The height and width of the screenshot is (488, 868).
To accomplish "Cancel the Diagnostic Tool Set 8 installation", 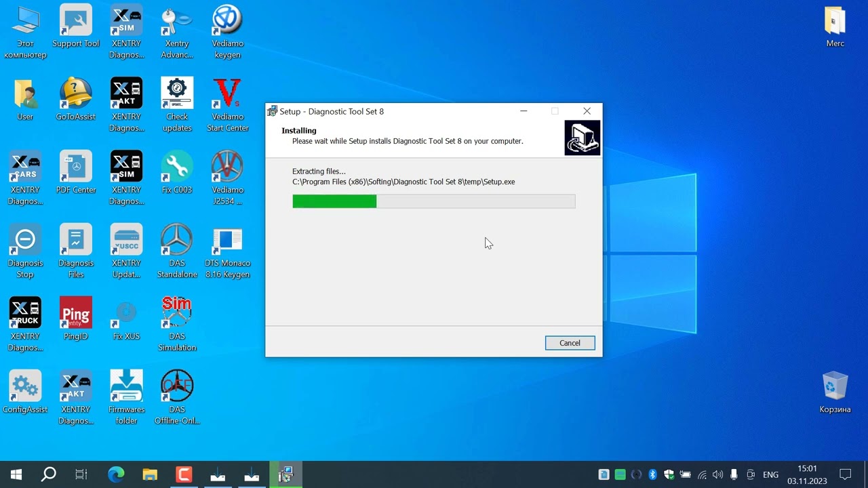I will pyautogui.click(x=570, y=343).
